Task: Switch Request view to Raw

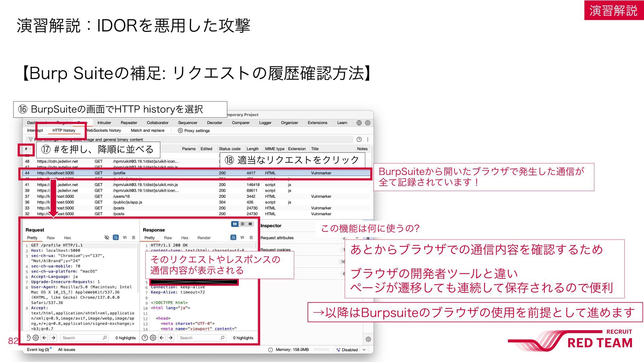Action: pyautogui.click(x=51, y=238)
